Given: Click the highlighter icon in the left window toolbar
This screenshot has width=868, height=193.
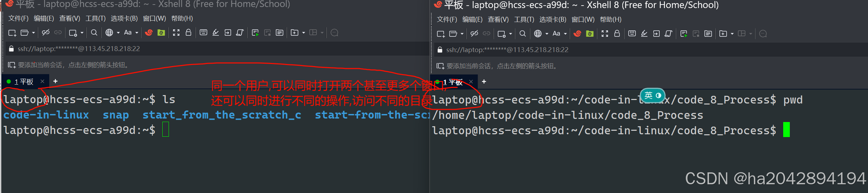Looking at the screenshot, I should click(216, 33).
